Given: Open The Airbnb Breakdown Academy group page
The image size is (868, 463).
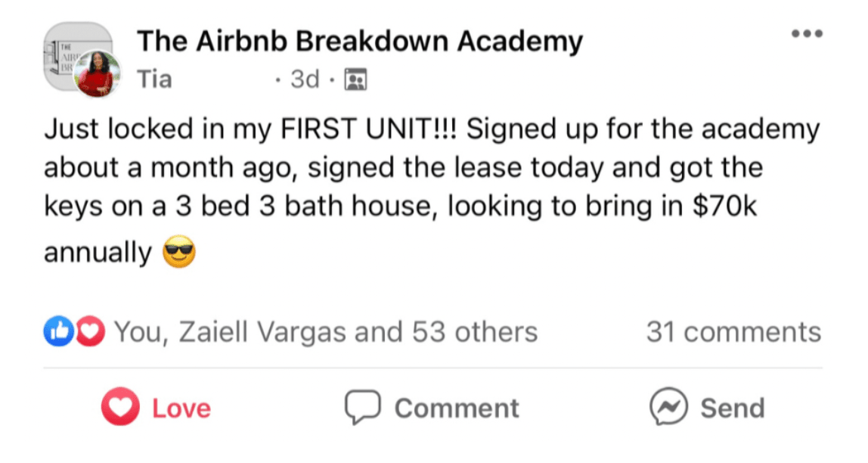Looking at the screenshot, I should (360, 42).
